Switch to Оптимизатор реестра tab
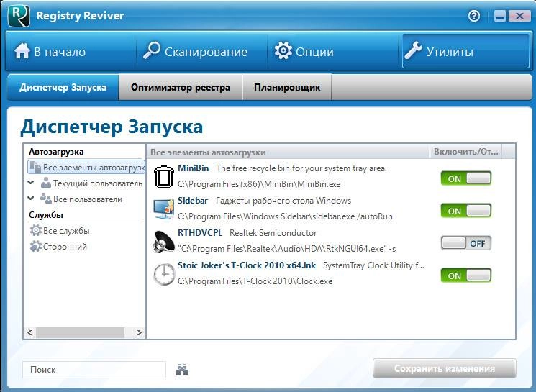536x392 pixels. click(181, 87)
